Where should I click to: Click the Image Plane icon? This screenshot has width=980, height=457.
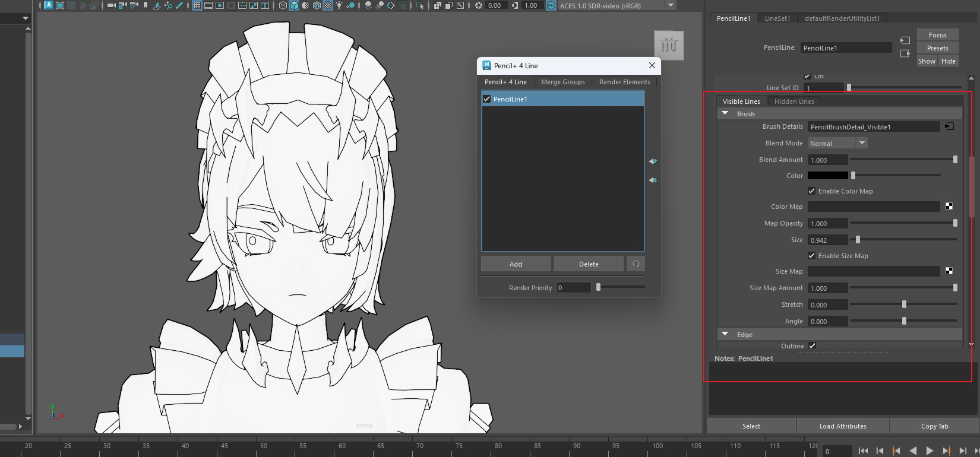(156, 5)
